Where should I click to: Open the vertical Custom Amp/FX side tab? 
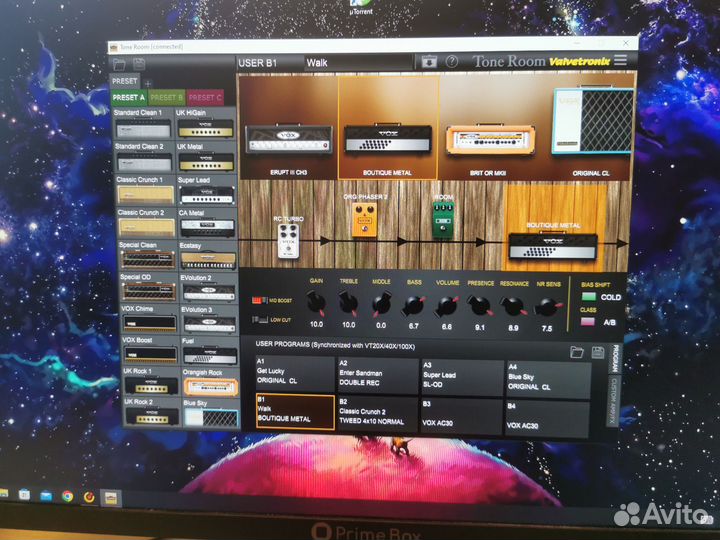click(612, 400)
